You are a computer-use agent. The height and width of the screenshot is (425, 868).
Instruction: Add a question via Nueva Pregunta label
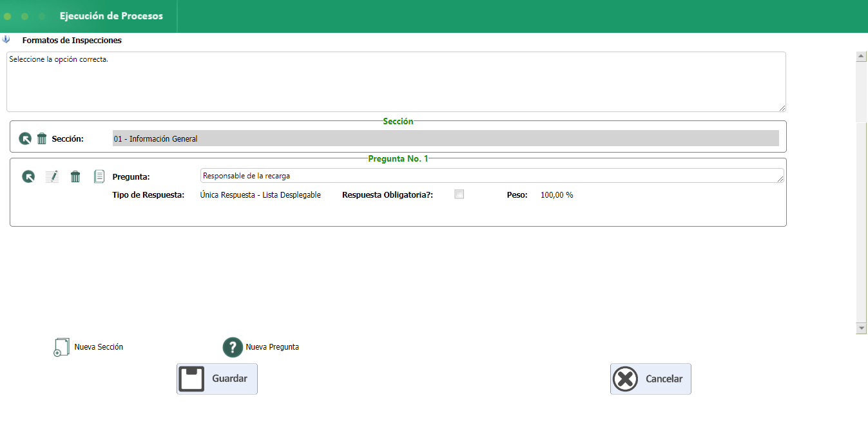pyautogui.click(x=272, y=347)
